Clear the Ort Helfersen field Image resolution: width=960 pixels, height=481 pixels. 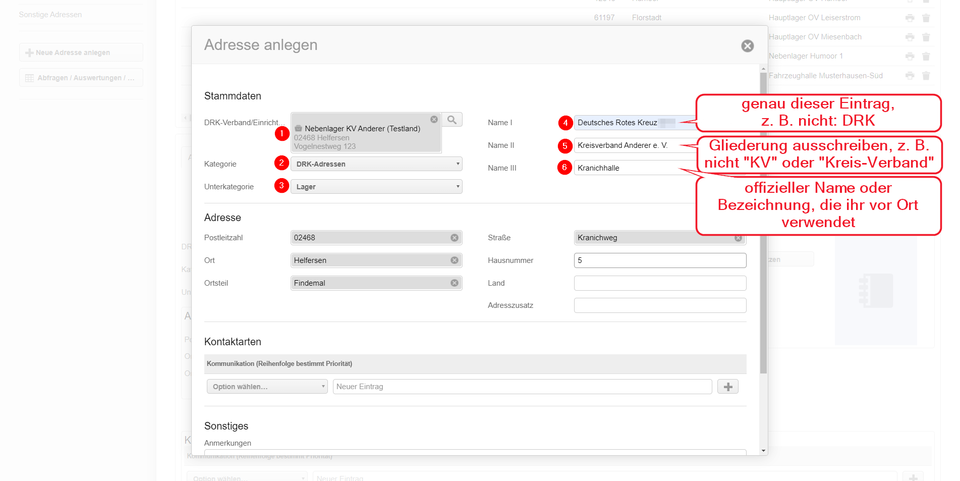pyautogui.click(x=454, y=260)
